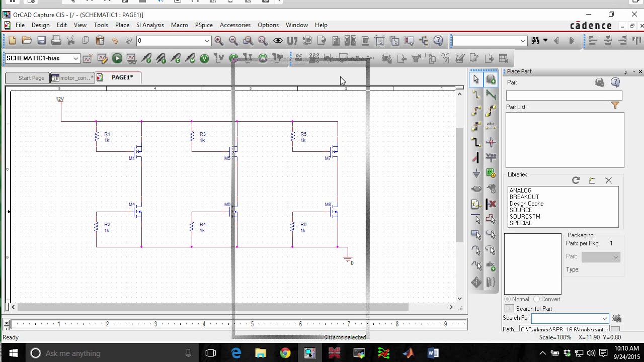Paste from clipboard using the paste icon

[x=100, y=41]
